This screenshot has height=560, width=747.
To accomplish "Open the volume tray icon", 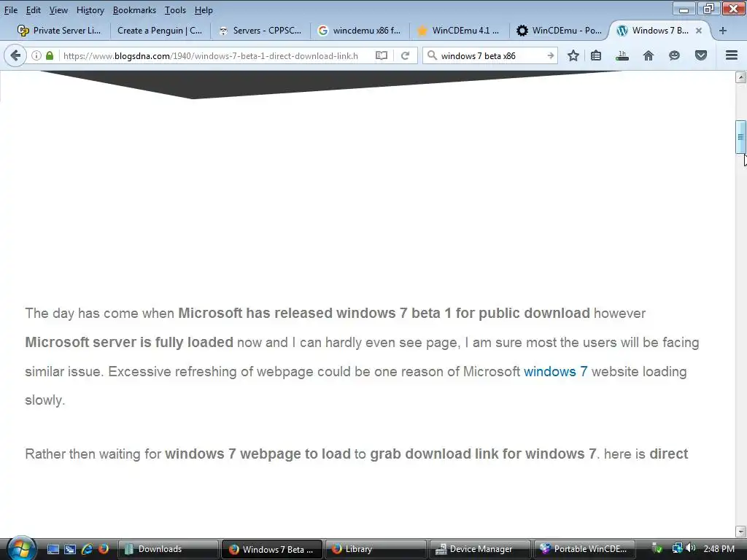I will (691, 548).
